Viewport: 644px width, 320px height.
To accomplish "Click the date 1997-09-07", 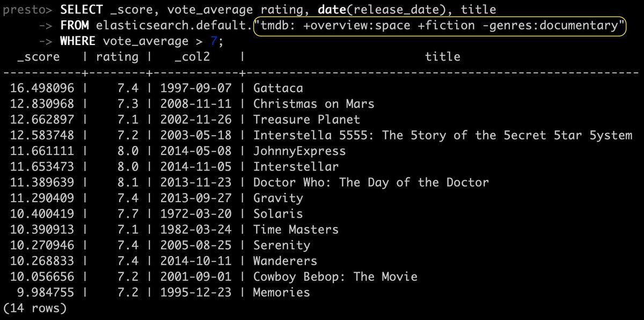I will [x=196, y=88].
